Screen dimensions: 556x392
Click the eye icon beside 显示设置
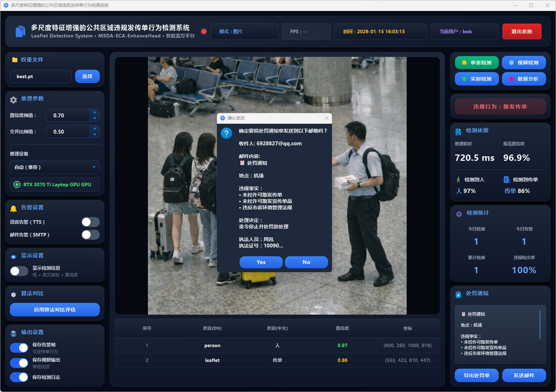click(13, 257)
